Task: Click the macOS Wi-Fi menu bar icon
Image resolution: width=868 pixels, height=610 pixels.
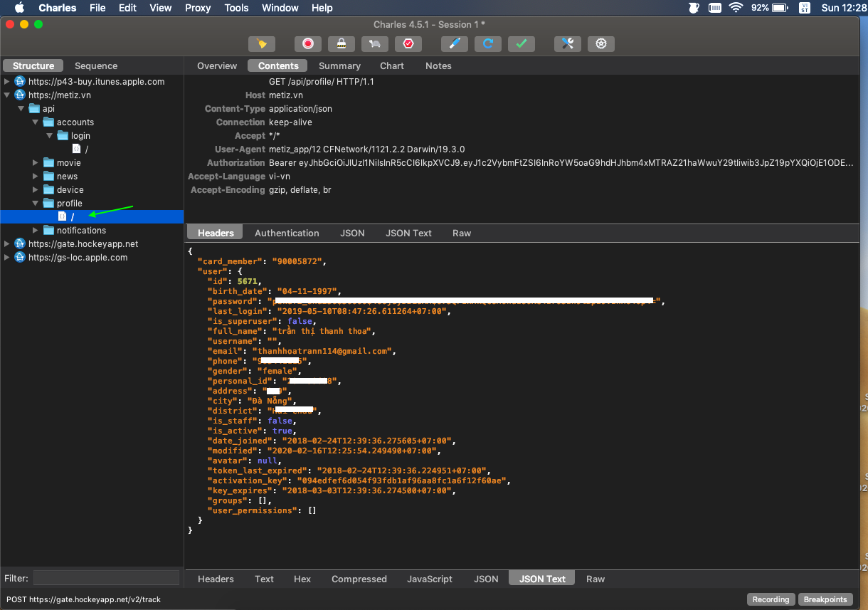Action: tap(735, 8)
